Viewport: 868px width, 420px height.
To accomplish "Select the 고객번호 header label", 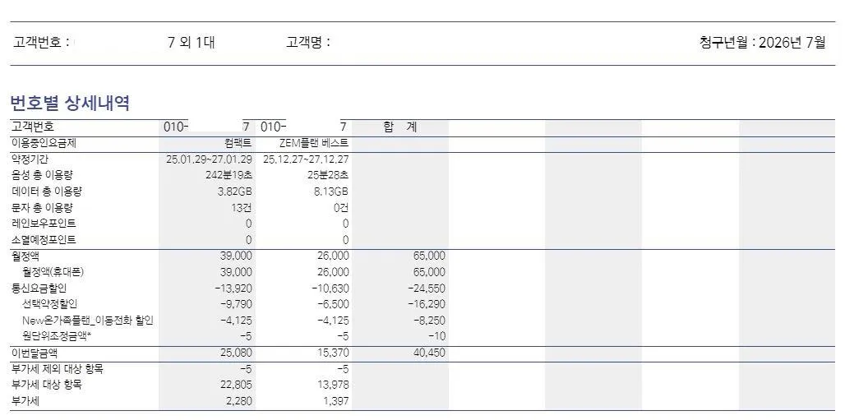I will (x=41, y=42).
